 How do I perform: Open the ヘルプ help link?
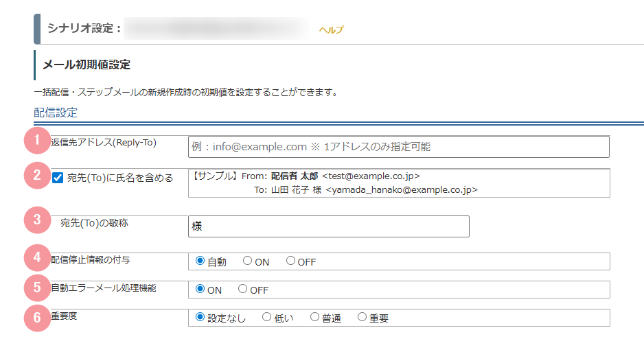click(331, 30)
